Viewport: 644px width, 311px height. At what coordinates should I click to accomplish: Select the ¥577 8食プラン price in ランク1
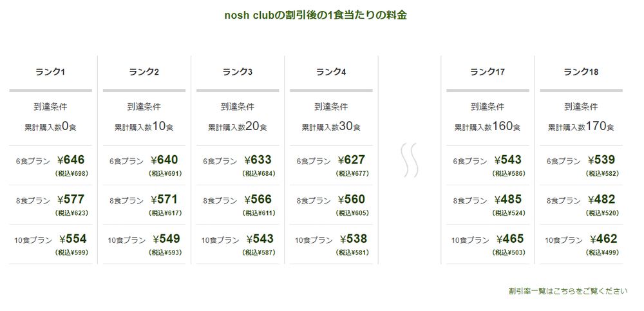point(71,199)
